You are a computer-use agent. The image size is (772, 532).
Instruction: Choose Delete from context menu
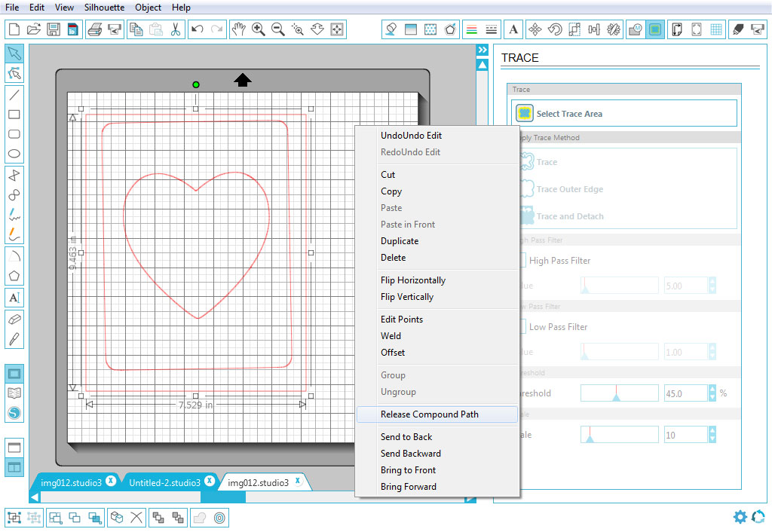coord(437,258)
